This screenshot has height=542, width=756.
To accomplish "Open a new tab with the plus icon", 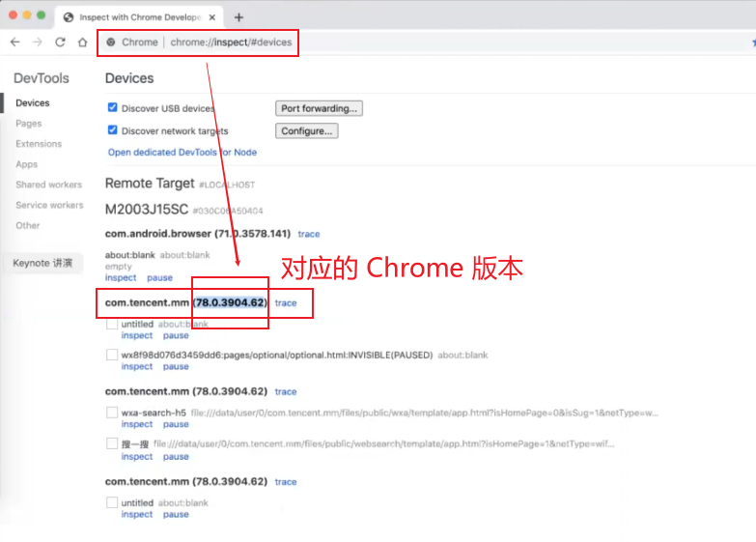I will point(238,17).
